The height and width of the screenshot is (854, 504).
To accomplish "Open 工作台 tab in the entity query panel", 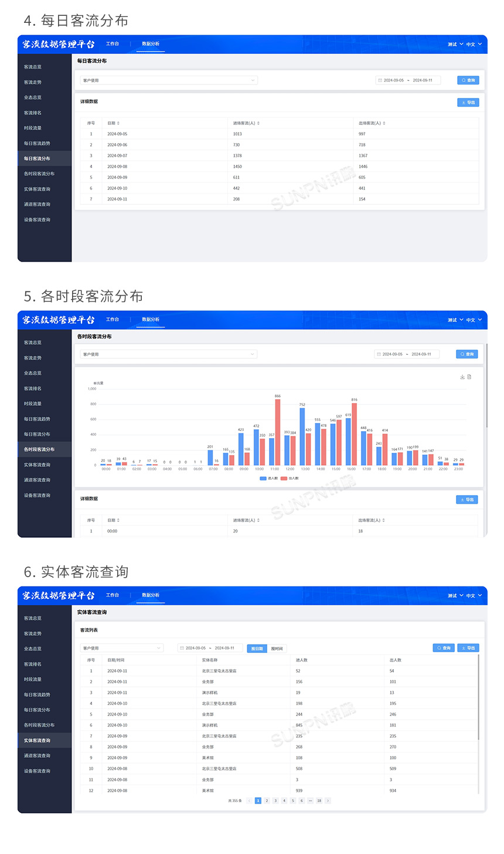I will 113,595.
